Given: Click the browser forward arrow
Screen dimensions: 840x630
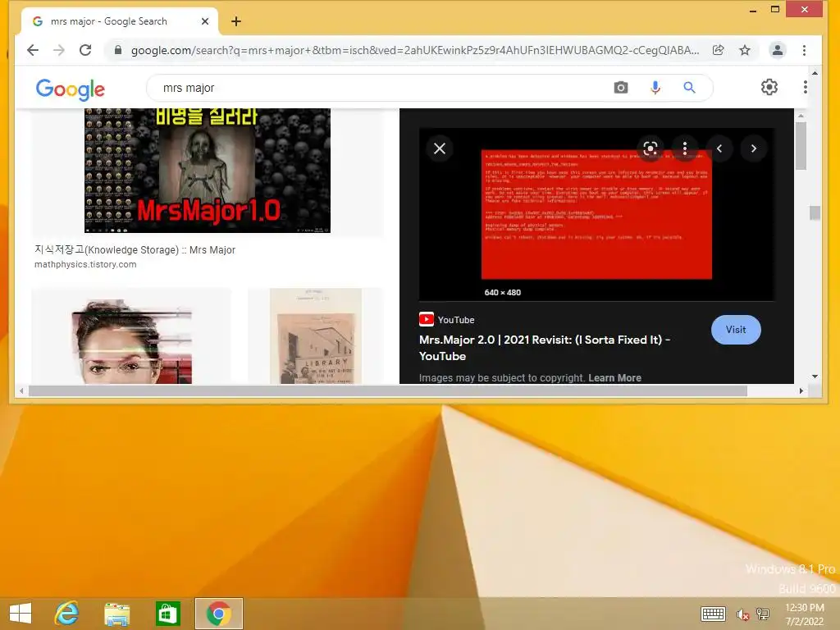Looking at the screenshot, I should tap(59, 50).
